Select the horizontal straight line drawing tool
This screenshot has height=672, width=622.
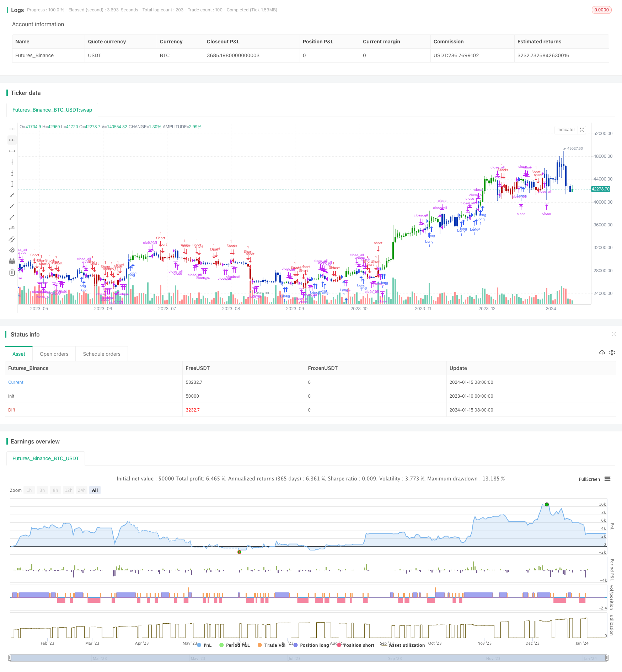click(12, 129)
